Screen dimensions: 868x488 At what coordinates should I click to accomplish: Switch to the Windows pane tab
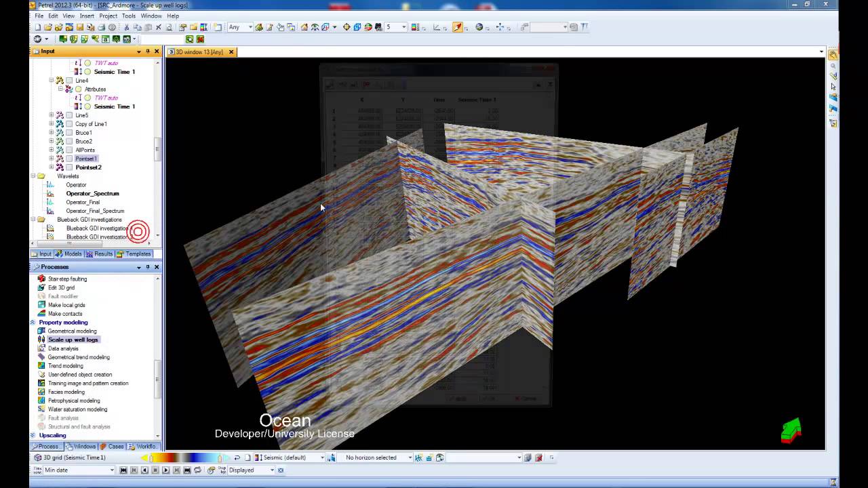[81, 446]
